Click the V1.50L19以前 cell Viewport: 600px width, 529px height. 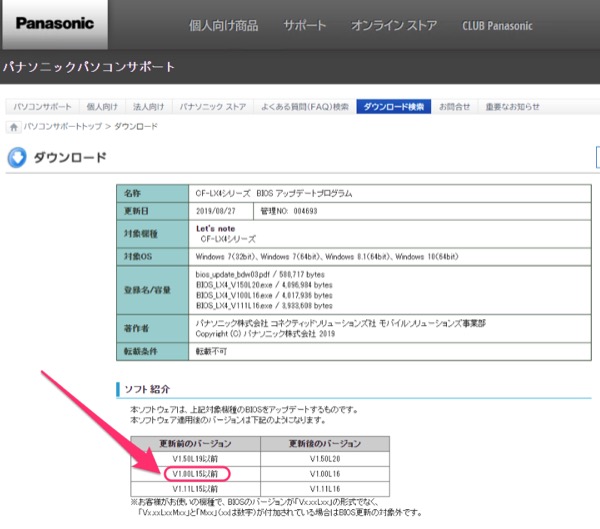pyautogui.click(x=195, y=459)
